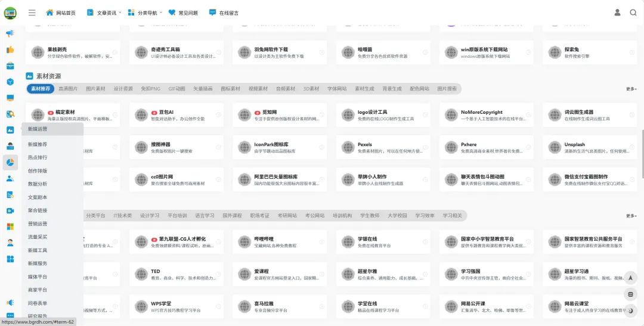
Task: Expand 更多 for 素材资源 section
Action: [631, 89]
